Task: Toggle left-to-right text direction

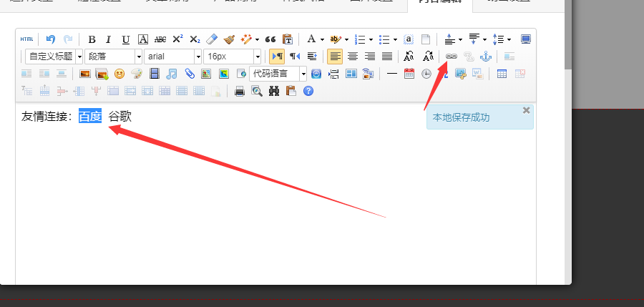Action: 277,57
